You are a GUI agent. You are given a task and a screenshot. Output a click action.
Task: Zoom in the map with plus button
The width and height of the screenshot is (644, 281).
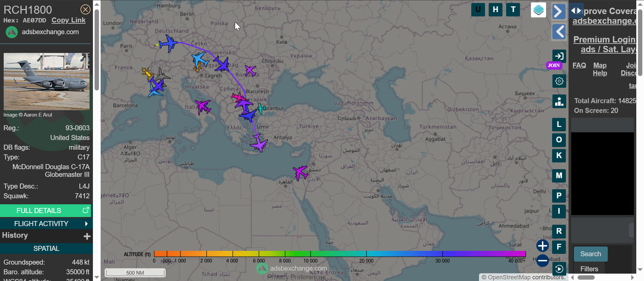[x=542, y=246]
